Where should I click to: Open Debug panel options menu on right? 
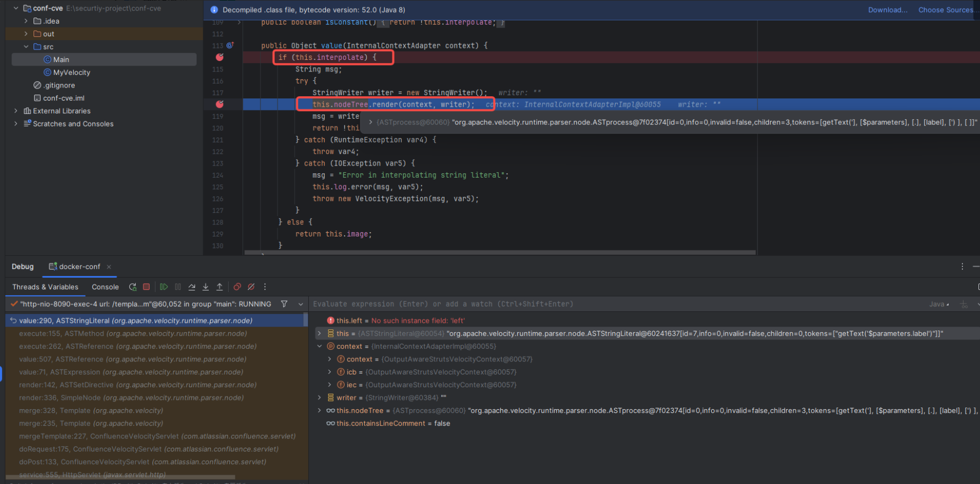pyautogui.click(x=962, y=267)
